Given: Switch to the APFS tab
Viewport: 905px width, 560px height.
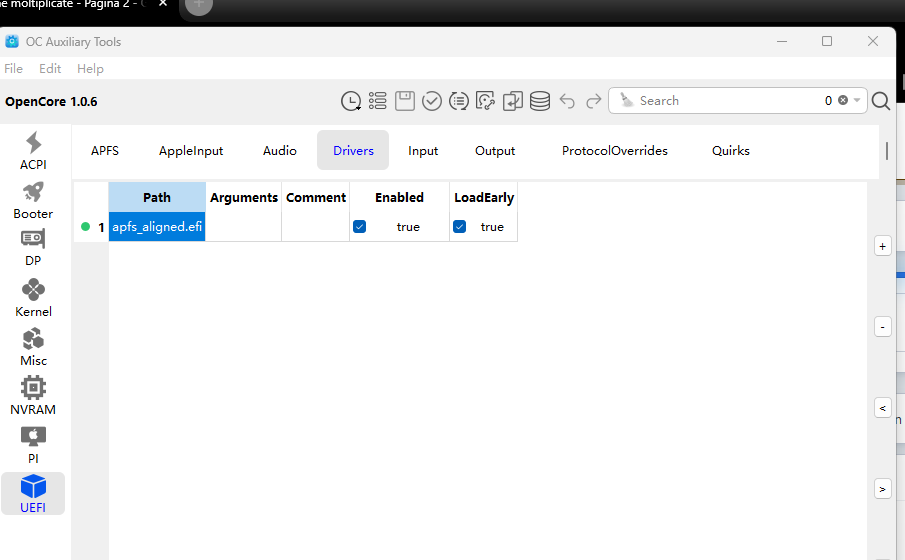Looking at the screenshot, I should [104, 151].
